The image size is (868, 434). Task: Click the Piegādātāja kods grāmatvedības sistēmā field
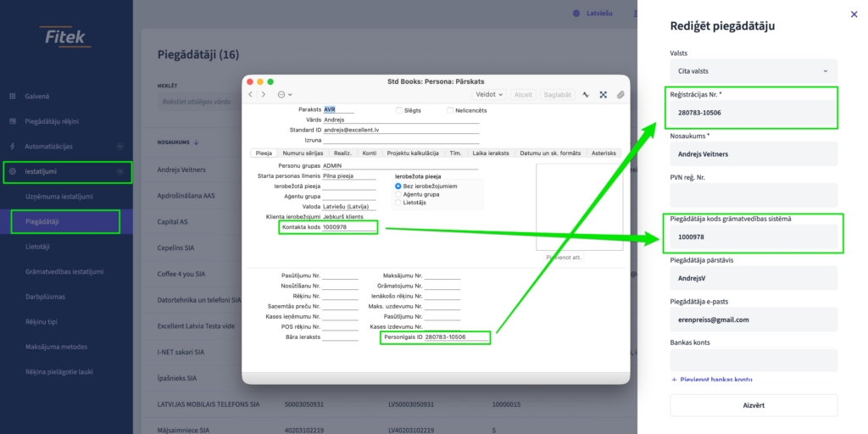point(754,237)
